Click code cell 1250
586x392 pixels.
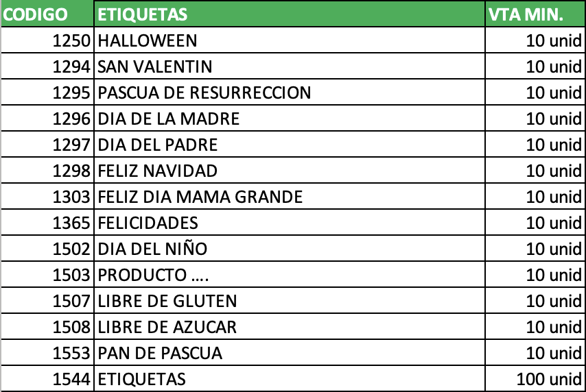[47, 40]
